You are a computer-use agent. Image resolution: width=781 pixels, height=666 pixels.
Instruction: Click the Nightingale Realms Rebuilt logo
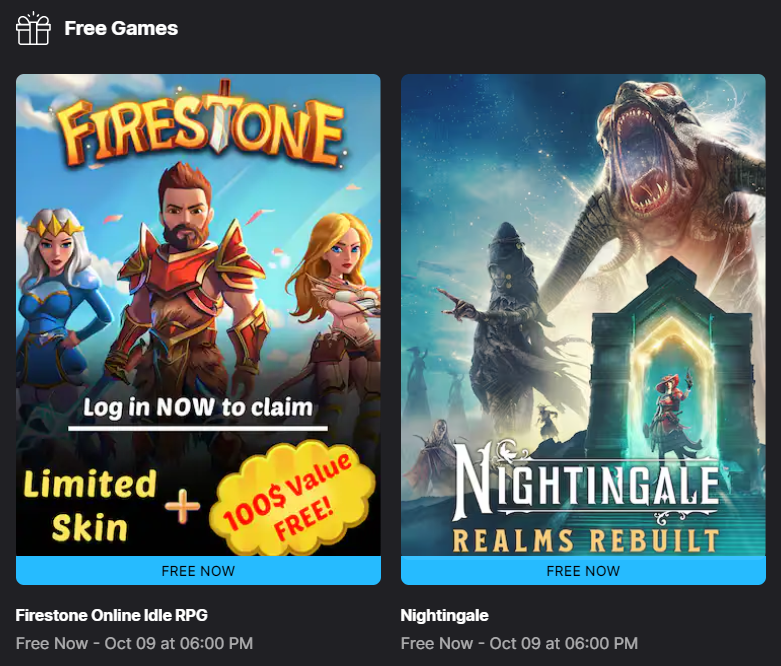tap(586, 496)
